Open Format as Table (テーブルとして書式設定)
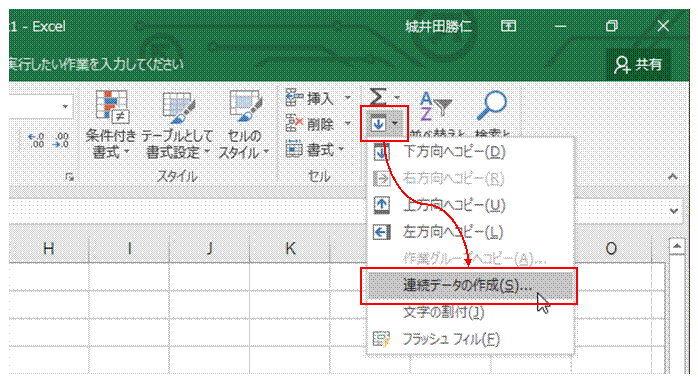Viewport: 698px width, 380px height. pyautogui.click(x=177, y=125)
